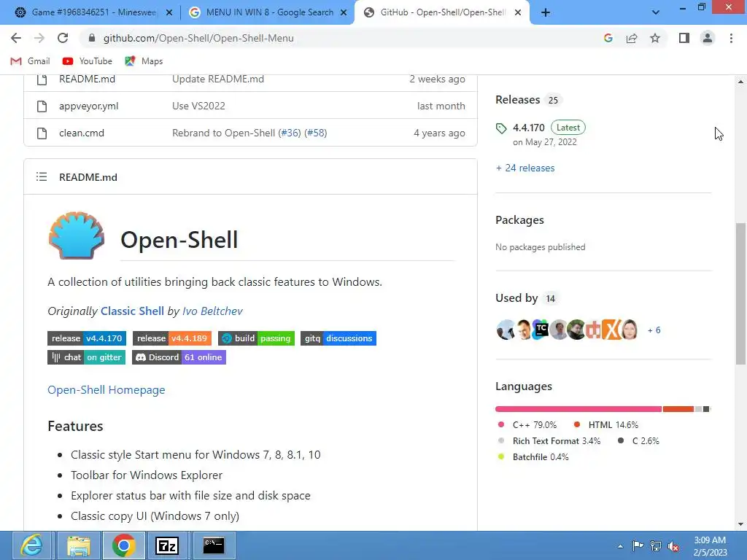Open the Releases heading link
Screen dimensions: 747x560
pos(517,100)
